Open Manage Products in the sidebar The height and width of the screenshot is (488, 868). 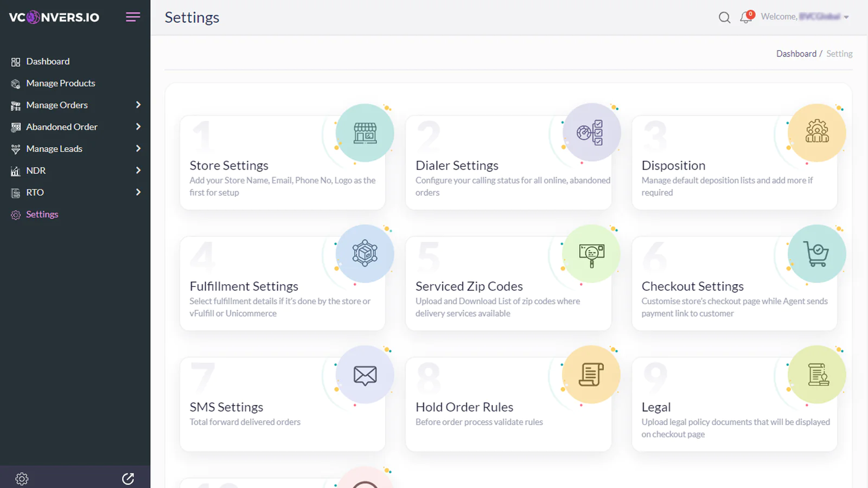[x=61, y=83]
